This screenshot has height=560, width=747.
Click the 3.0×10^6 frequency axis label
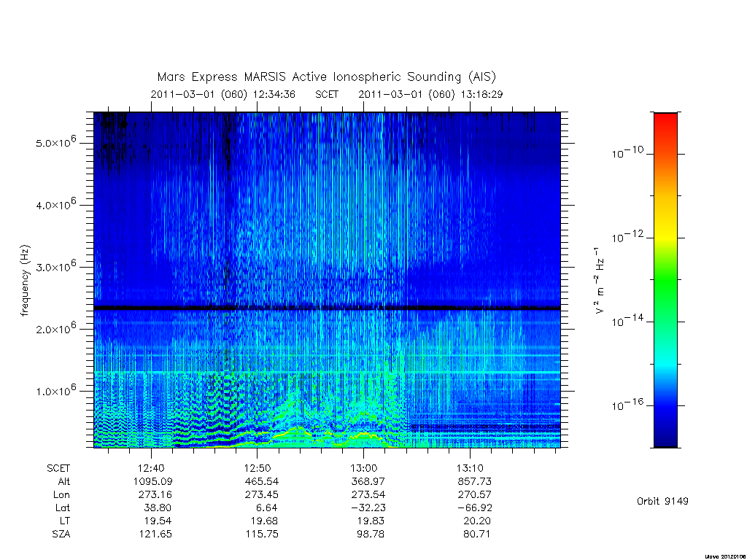coord(55,265)
